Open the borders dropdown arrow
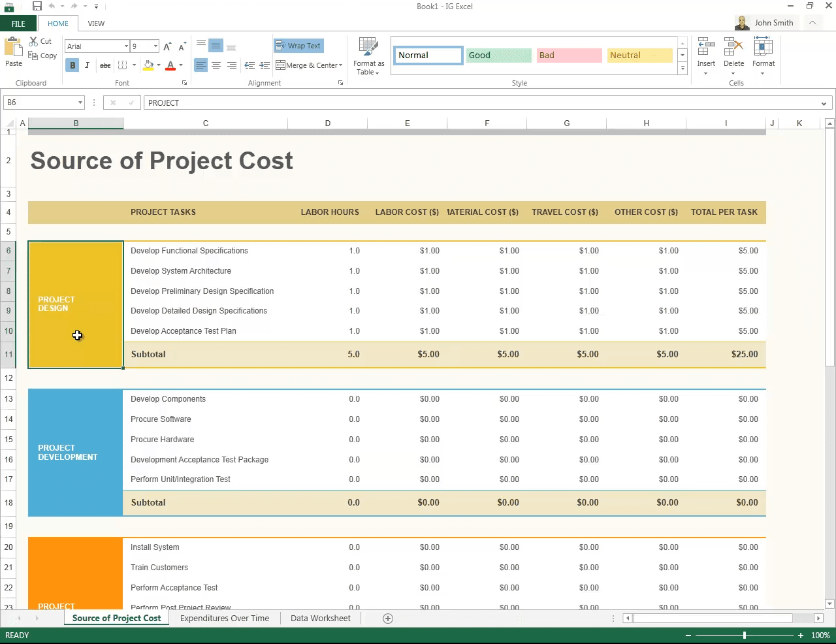The image size is (836, 644). [x=134, y=65]
